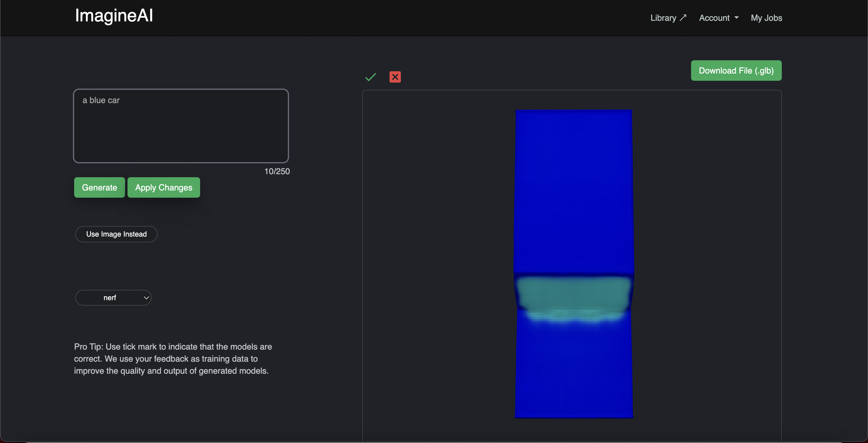This screenshot has width=868, height=443.
Task: Click the blue 3D car model preview
Action: 574,189
